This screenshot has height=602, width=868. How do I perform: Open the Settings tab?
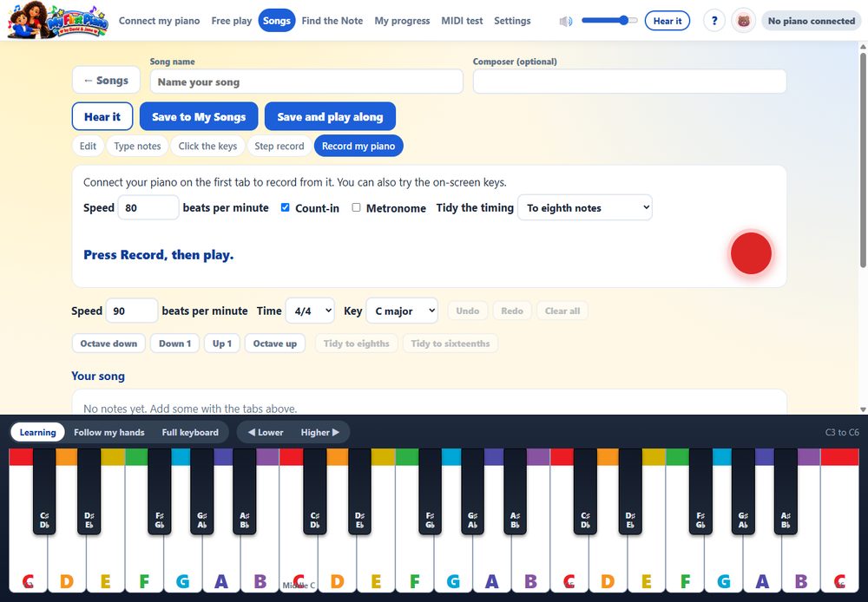(x=512, y=21)
